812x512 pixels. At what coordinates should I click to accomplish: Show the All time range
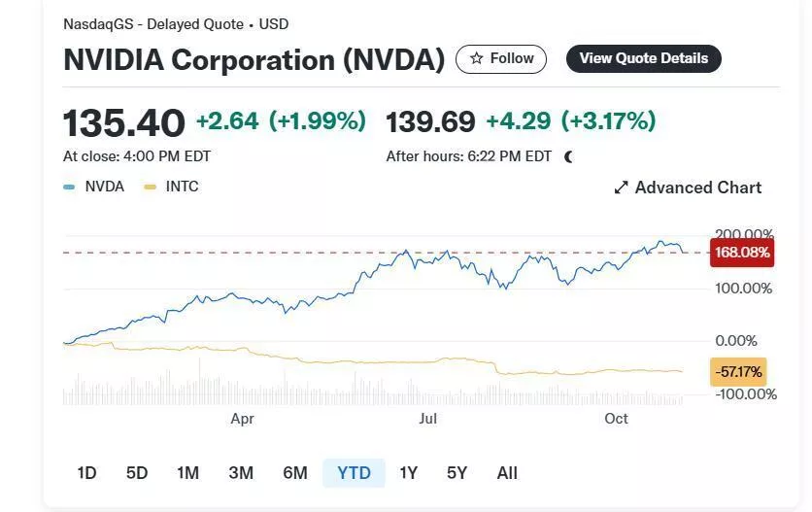tap(507, 473)
